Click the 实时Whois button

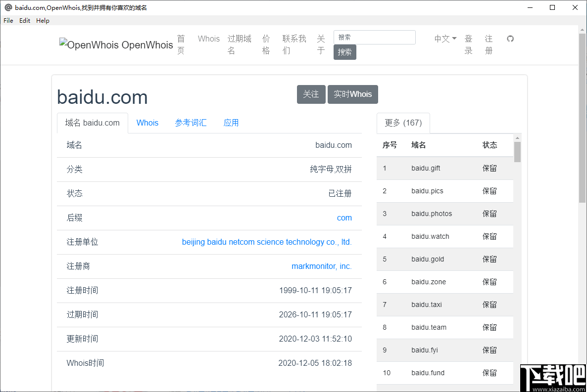(352, 94)
